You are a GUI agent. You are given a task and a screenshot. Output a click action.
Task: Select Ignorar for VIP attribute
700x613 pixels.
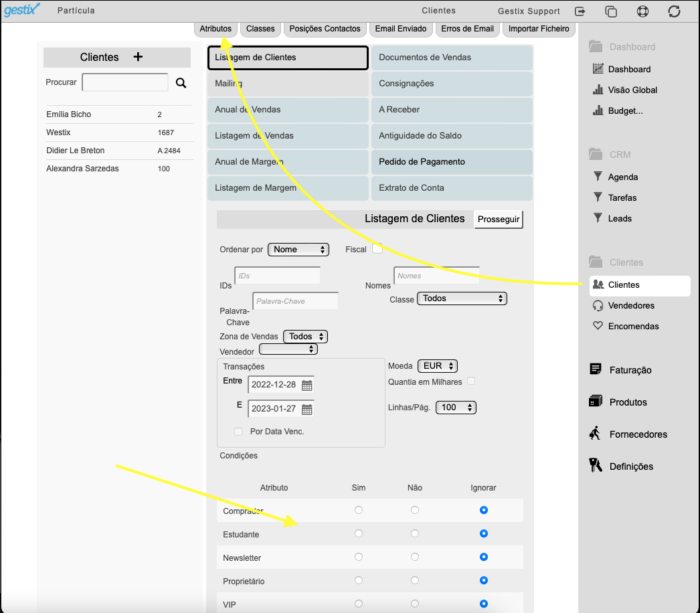pyautogui.click(x=483, y=604)
